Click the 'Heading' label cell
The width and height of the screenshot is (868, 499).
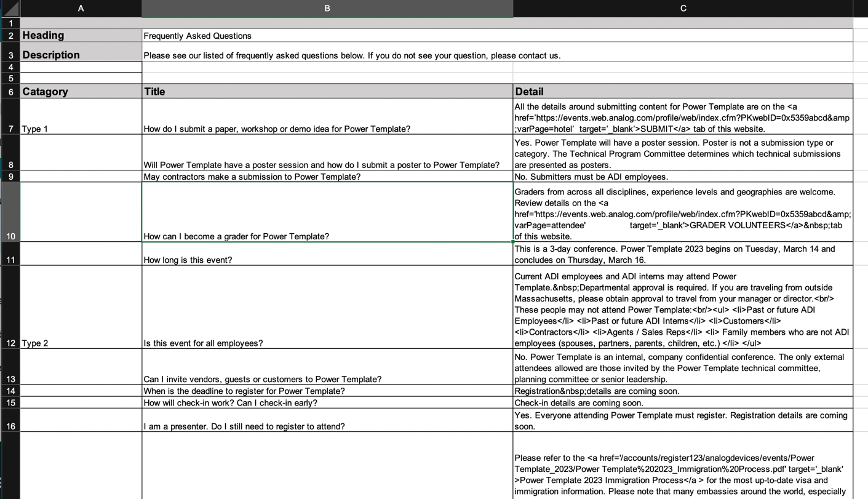click(81, 36)
